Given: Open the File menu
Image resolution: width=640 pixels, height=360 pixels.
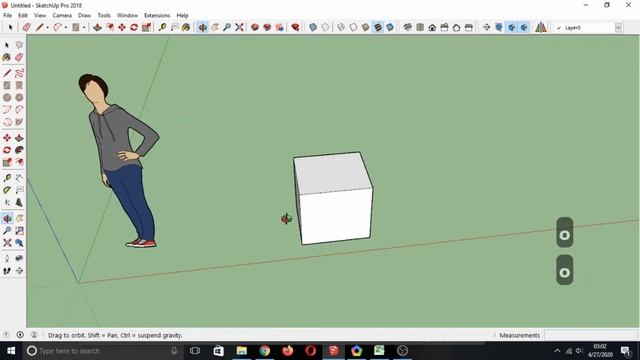Looking at the screenshot, I should [7, 15].
